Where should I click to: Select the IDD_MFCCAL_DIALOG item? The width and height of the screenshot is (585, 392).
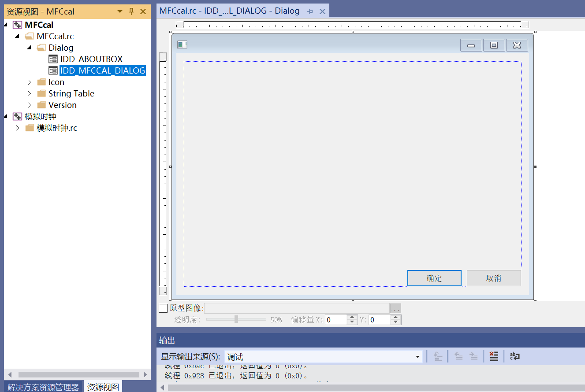click(x=103, y=70)
